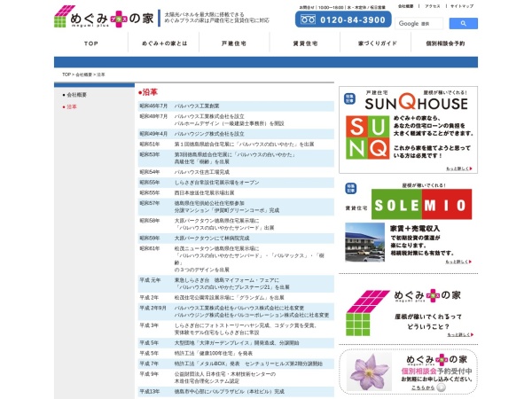
Task: Open the サイトマップ link in the header
Action: [x=462, y=6]
